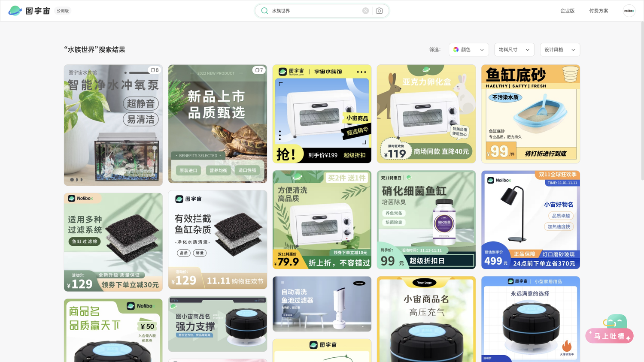
Task: Go to 企业版 page
Action: pos(567,11)
